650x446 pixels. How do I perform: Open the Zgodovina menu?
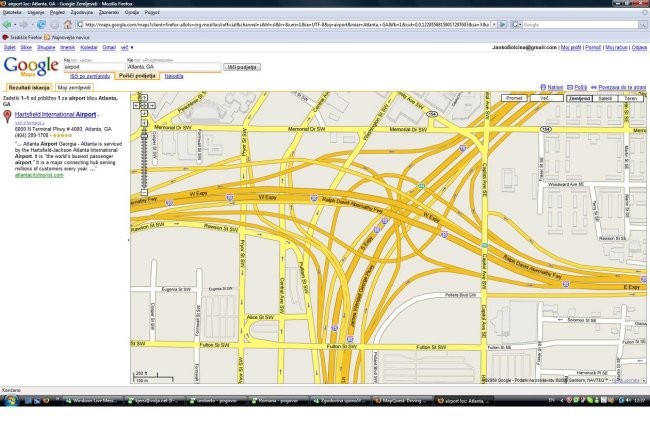click(82, 12)
